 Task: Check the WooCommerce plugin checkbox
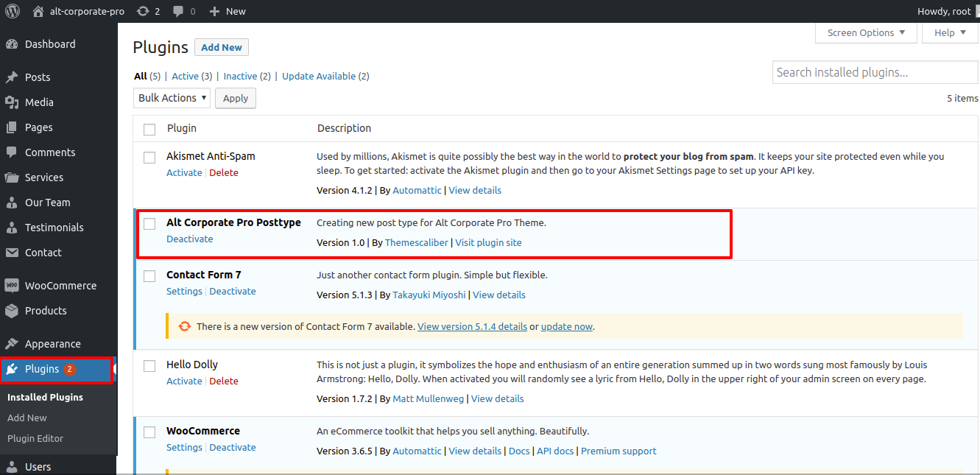coord(149,432)
